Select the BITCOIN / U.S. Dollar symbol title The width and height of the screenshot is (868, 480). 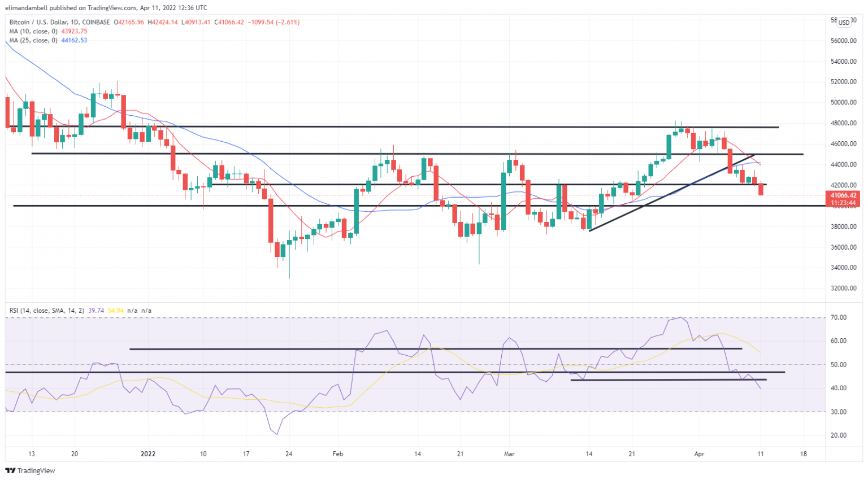pyautogui.click(x=38, y=22)
